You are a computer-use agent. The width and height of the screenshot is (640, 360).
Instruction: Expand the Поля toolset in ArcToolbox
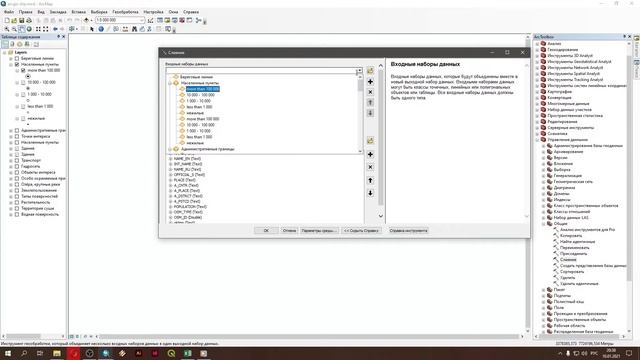coord(544,308)
